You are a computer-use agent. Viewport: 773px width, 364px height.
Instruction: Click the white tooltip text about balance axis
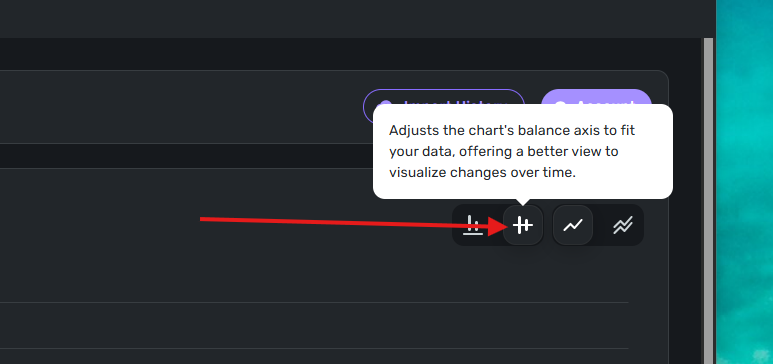point(512,152)
